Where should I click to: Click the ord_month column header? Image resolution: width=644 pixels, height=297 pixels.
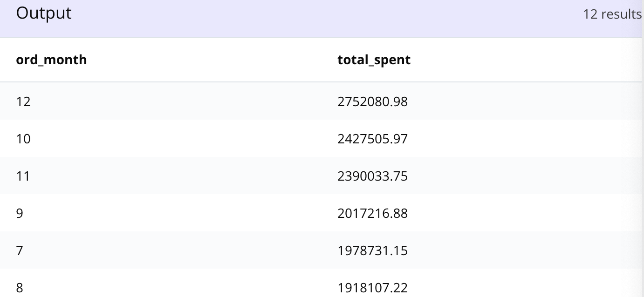click(51, 60)
